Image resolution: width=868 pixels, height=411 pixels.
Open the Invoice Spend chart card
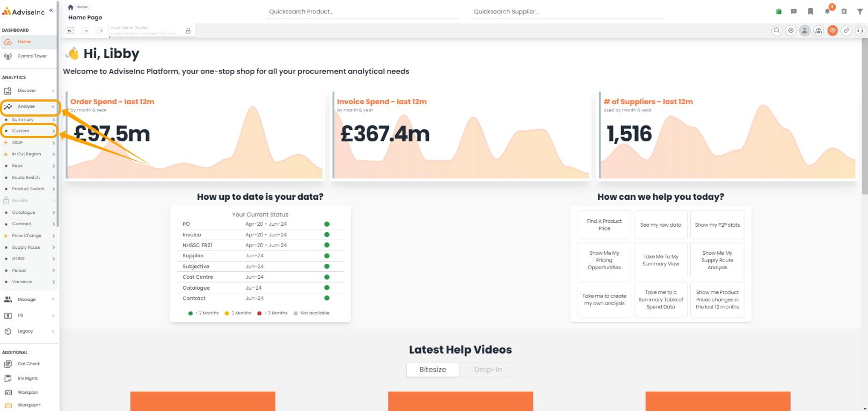(x=461, y=135)
